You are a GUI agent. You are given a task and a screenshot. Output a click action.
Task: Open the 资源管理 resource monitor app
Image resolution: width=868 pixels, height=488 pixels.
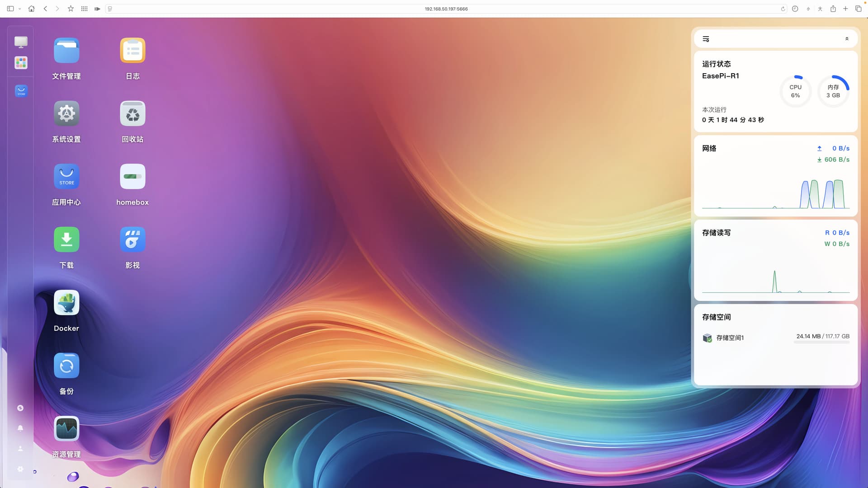click(x=66, y=429)
